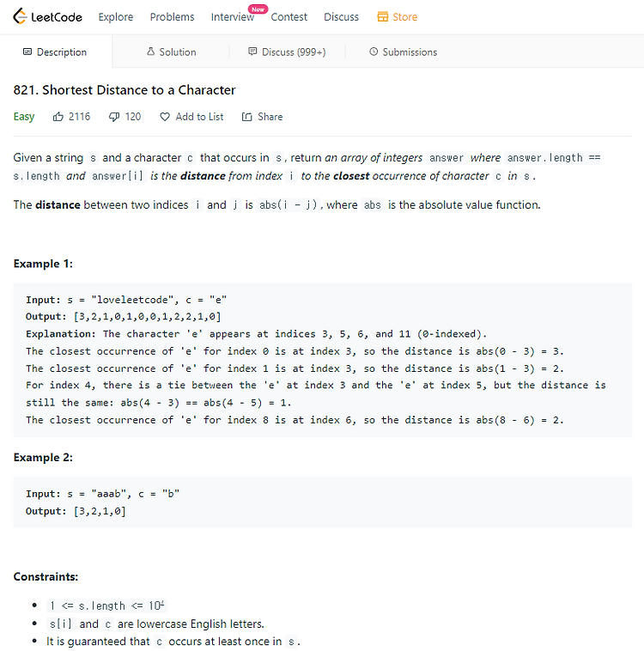Screen dimensions: 644x651
Task: Open Discuss in the top navigation
Action: point(341,17)
